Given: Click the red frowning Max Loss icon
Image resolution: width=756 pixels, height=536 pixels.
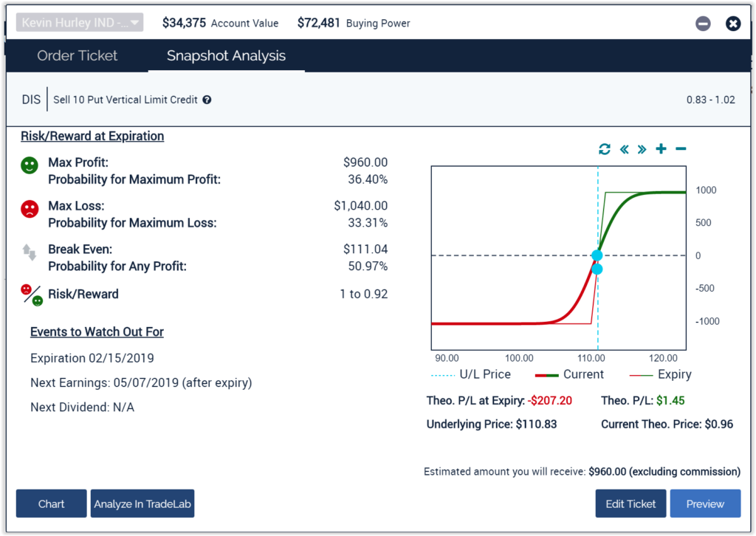Looking at the screenshot, I should (x=30, y=209).
